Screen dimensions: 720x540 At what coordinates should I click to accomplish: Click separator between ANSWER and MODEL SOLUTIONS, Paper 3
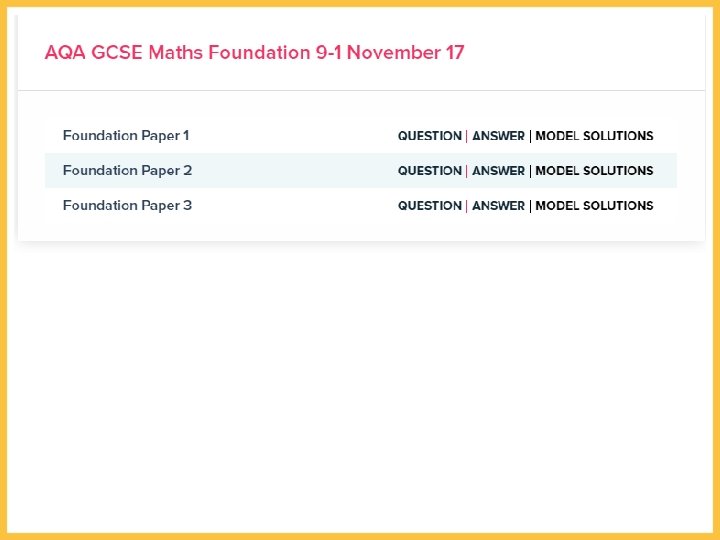click(x=530, y=206)
